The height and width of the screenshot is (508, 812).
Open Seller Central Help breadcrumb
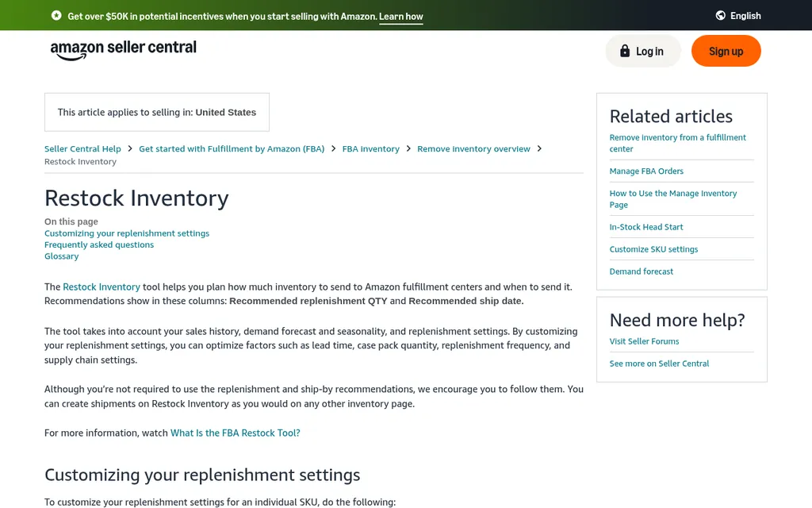point(82,148)
